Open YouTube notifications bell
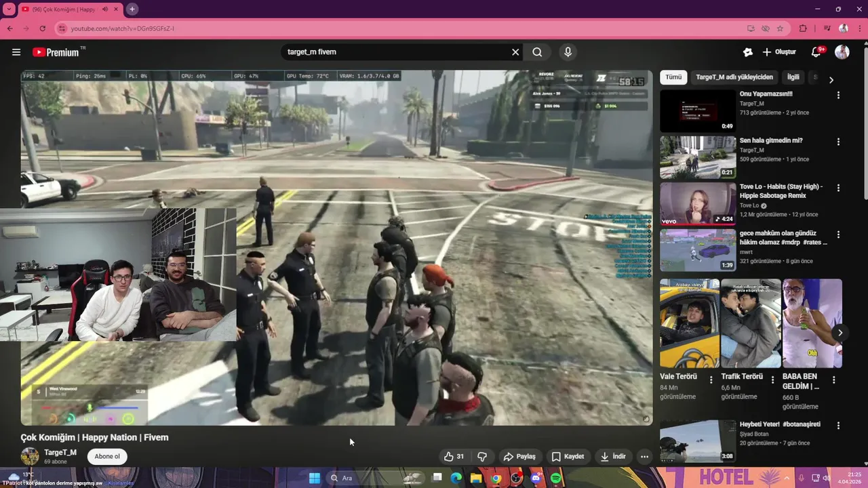 [x=816, y=52]
